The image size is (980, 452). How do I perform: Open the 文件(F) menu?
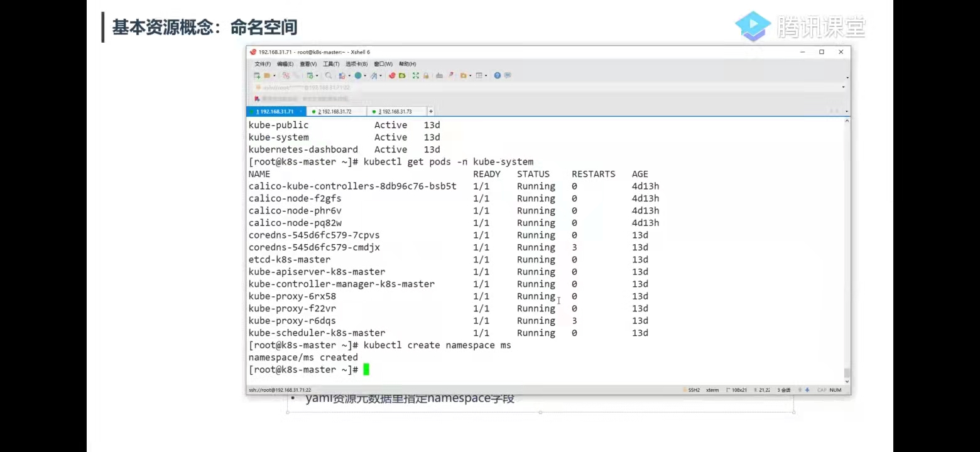pyautogui.click(x=263, y=64)
